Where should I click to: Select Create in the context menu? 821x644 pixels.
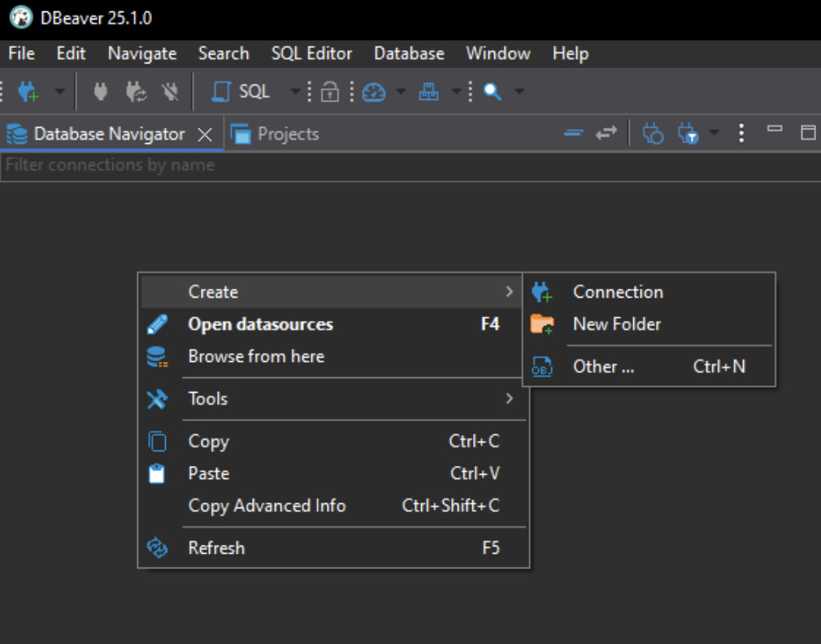(332, 292)
